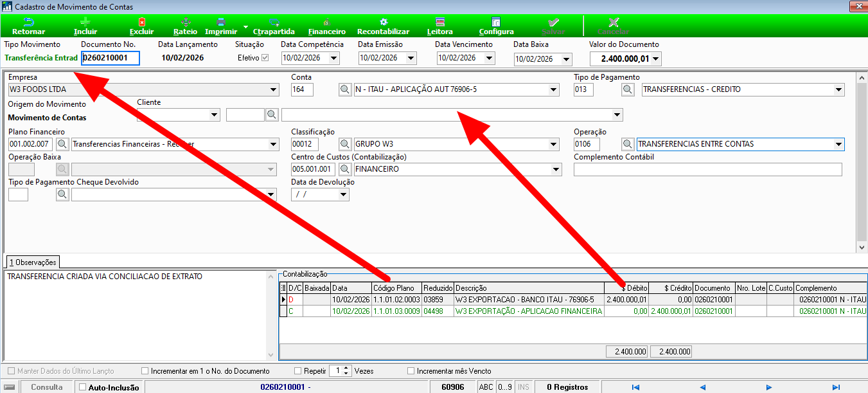This screenshot has height=393, width=868.
Task: Open lookup for Tipo de Pagamento 013
Action: point(628,90)
